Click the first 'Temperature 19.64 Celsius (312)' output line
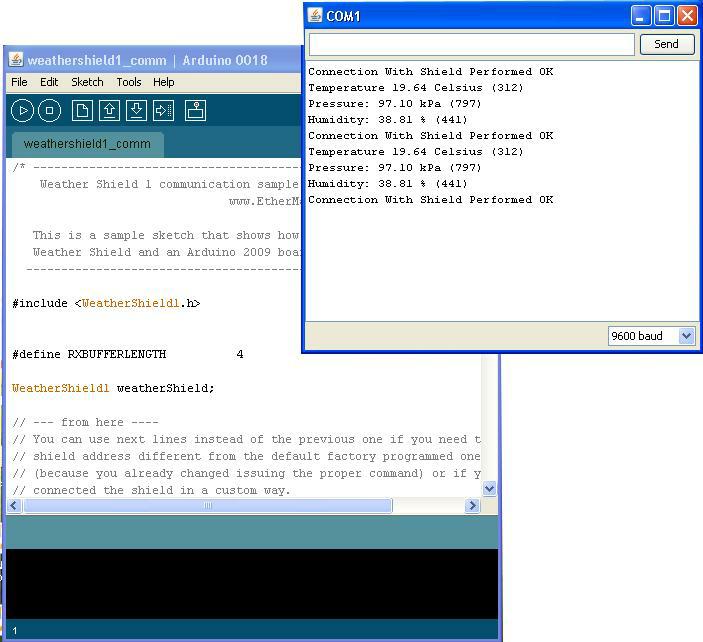The width and height of the screenshot is (703, 642). 415,88
